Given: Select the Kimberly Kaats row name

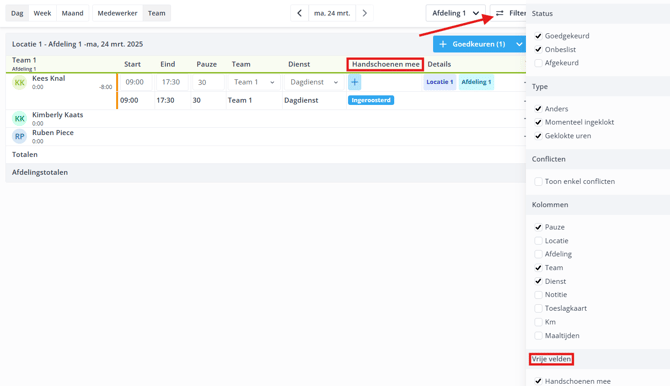Looking at the screenshot, I should 58,115.
